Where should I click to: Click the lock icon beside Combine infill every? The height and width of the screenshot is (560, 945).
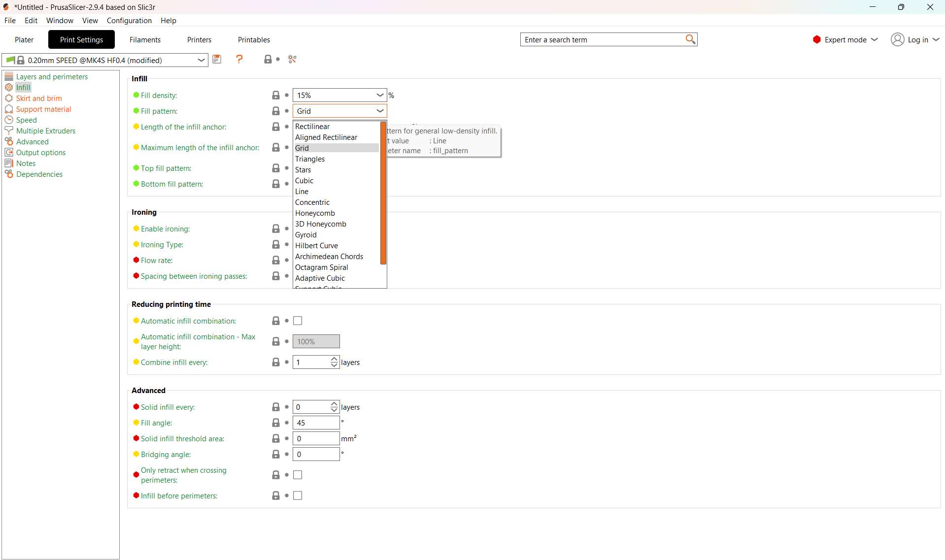click(276, 362)
